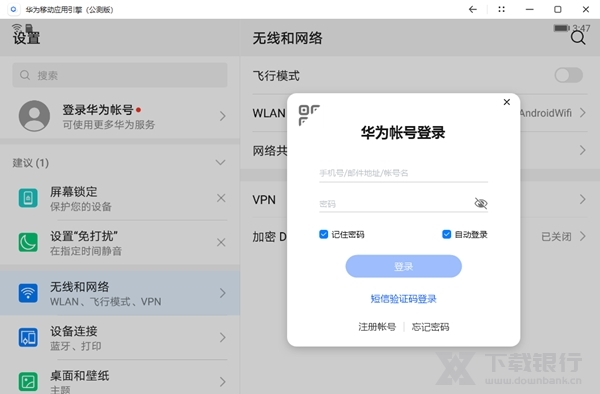Click the 飞行模式 label
Viewport: 600px width, 394px height.
pyautogui.click(x=276, y=76)
